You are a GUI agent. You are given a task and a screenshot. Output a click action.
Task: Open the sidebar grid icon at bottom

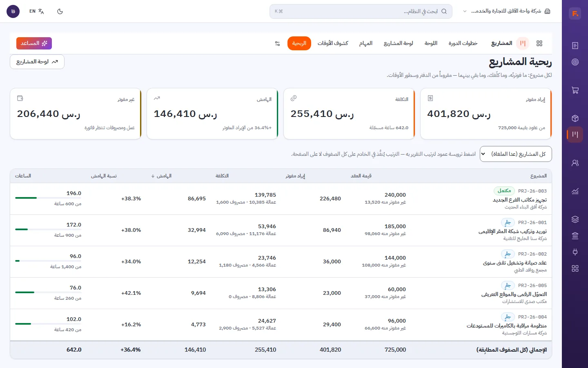tap(575, 269)
